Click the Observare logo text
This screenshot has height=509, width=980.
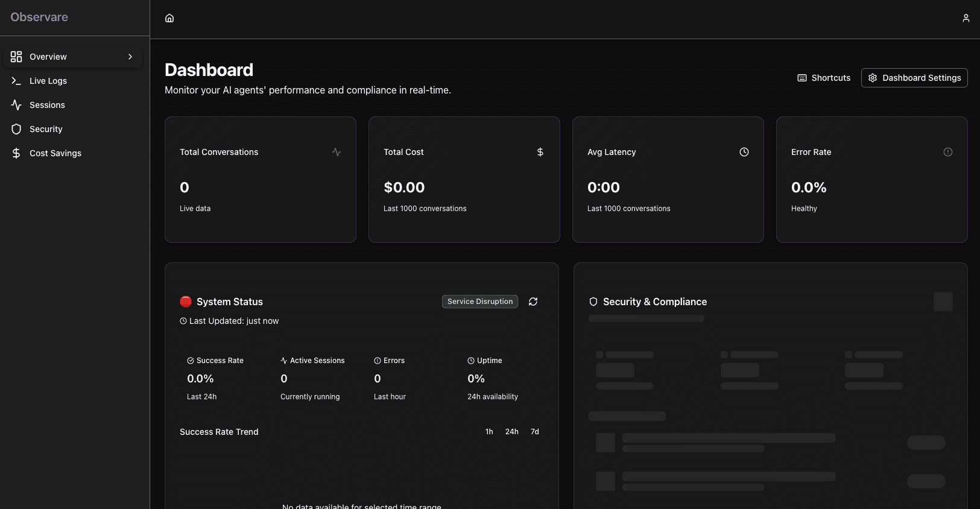[39, 17]
